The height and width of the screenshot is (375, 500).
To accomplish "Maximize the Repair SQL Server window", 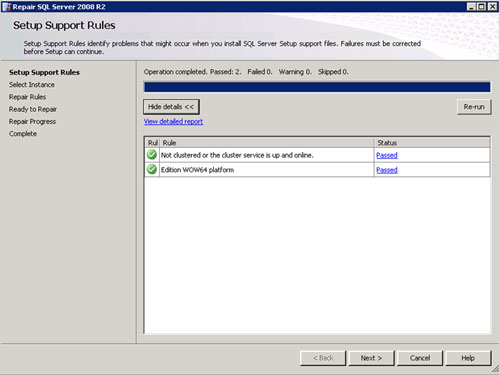I will click(482, 6).
